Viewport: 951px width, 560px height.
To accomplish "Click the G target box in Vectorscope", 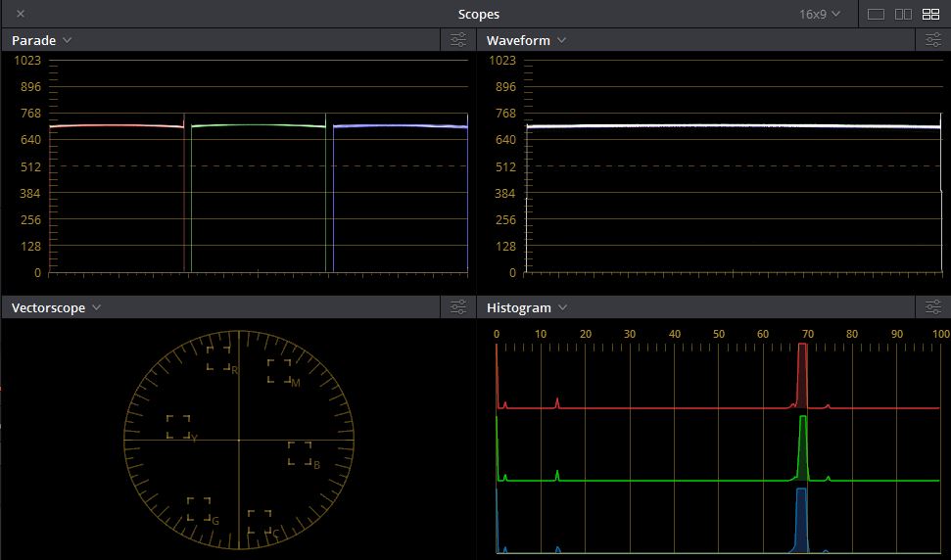I will (199, 509).
